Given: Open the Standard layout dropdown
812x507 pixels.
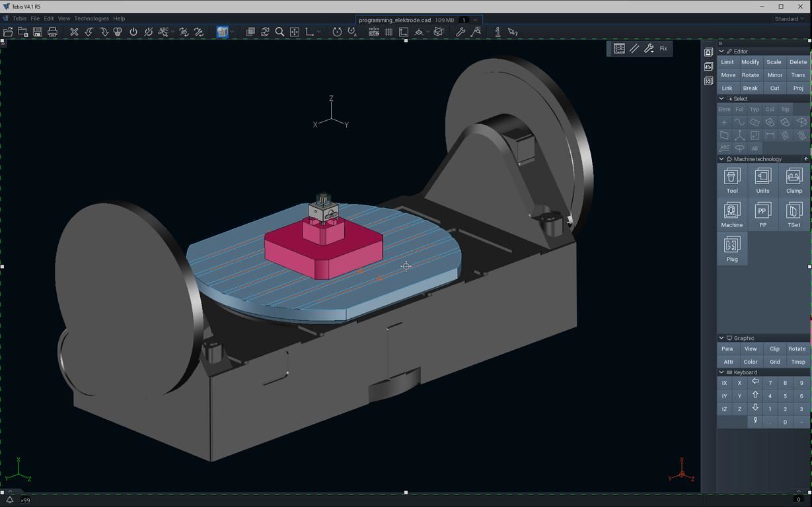Looking at the screenshot, I should click(790, 18).
